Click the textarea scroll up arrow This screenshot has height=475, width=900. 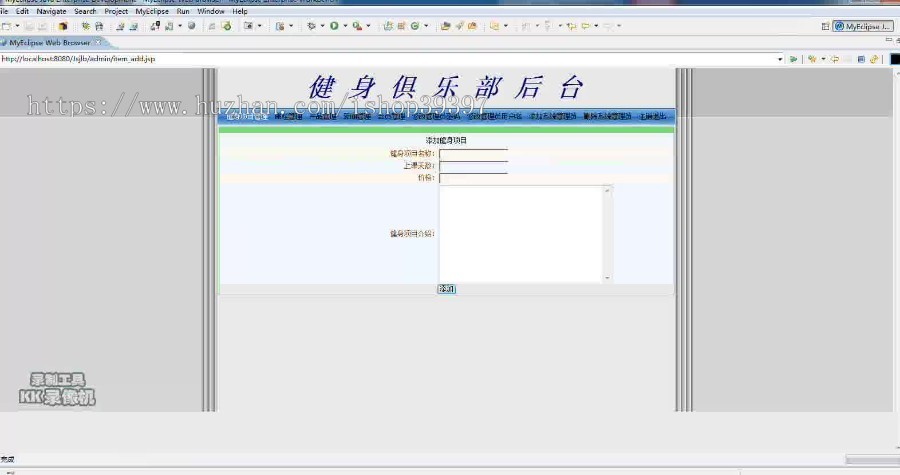[607, 190]
